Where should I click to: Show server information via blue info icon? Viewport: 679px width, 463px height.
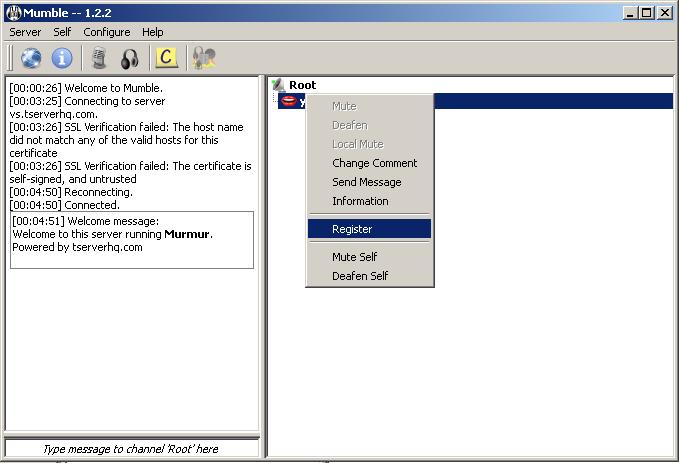tap(62, 58)
